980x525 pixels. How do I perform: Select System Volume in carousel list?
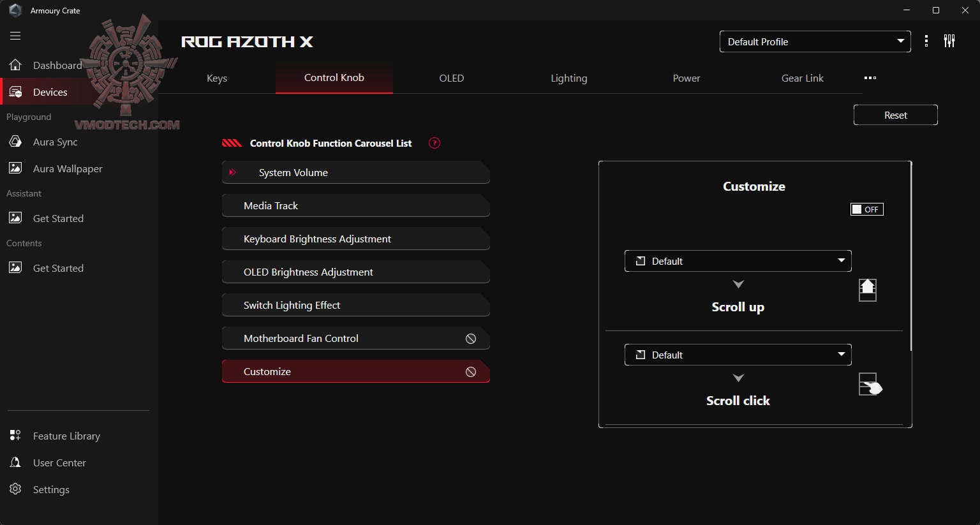pyautogui.click(x=356, y=172)
